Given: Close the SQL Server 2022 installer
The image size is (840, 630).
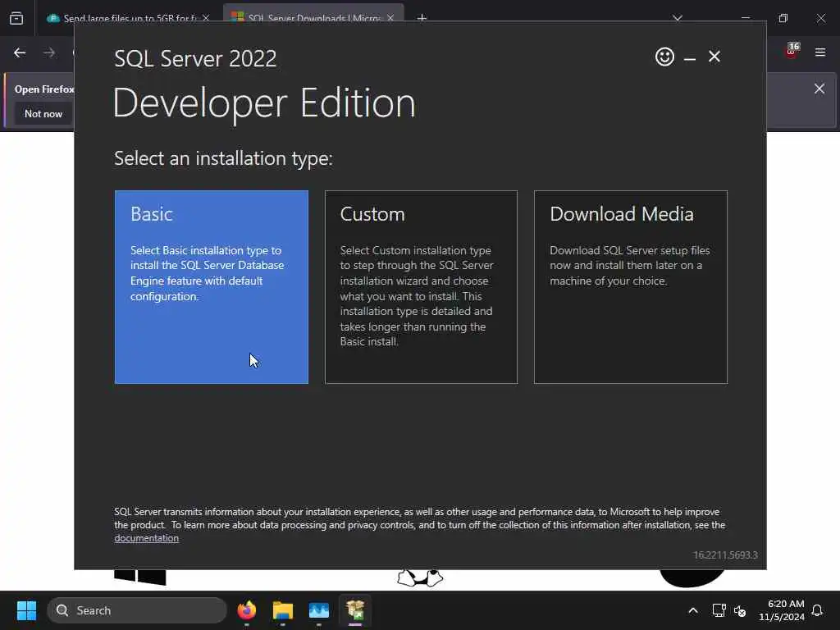Looking at the screenshot, I should 714,57.
